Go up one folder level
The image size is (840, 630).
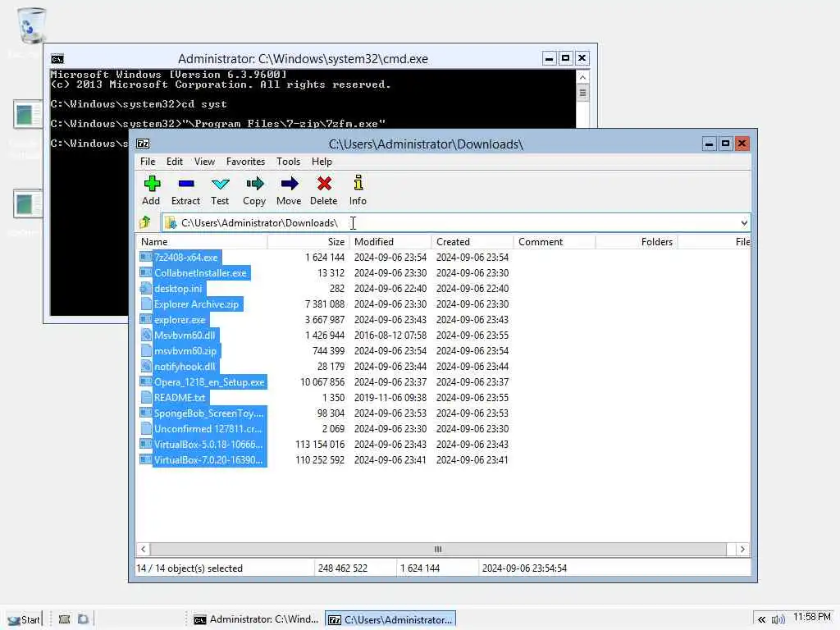tap(145, 222)
